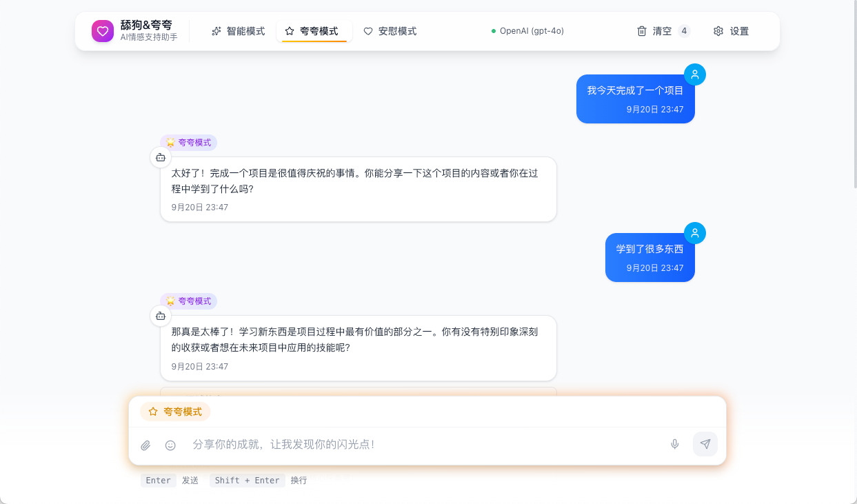Click the 夸夸模式 tag above first reply

click(189, 143)
